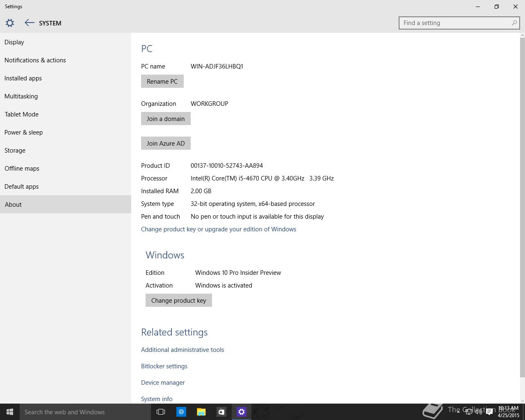This screenshot has width=525, height=420.
Task: Open the Start menu Windows logo
Action: point(10,412)
